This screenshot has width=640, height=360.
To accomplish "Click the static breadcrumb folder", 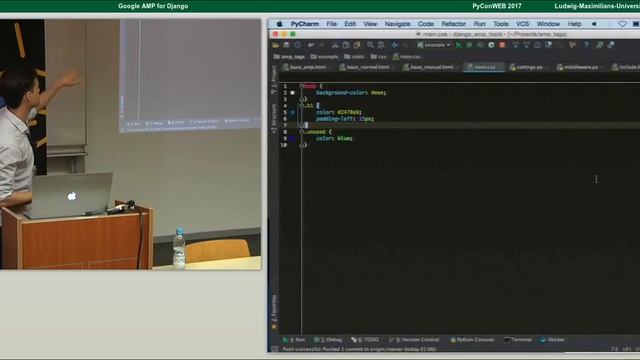I will coord(354,57).
